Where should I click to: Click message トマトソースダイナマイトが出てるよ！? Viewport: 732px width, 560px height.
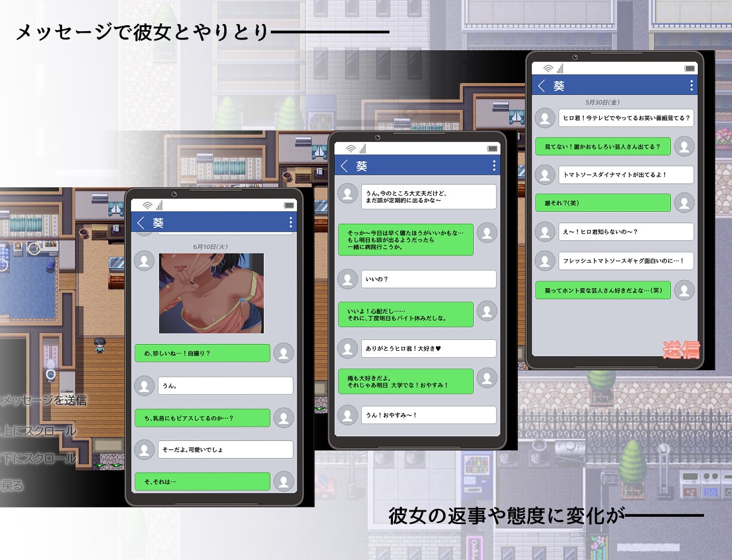(x=626, y=175)
